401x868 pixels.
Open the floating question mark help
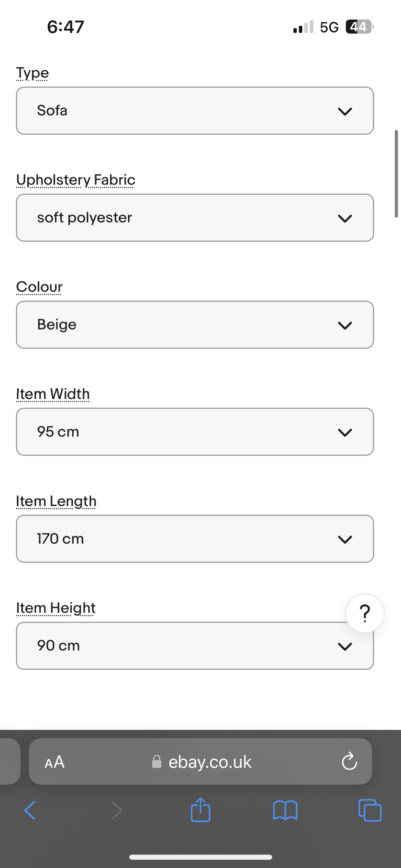(x=365, y=613)
